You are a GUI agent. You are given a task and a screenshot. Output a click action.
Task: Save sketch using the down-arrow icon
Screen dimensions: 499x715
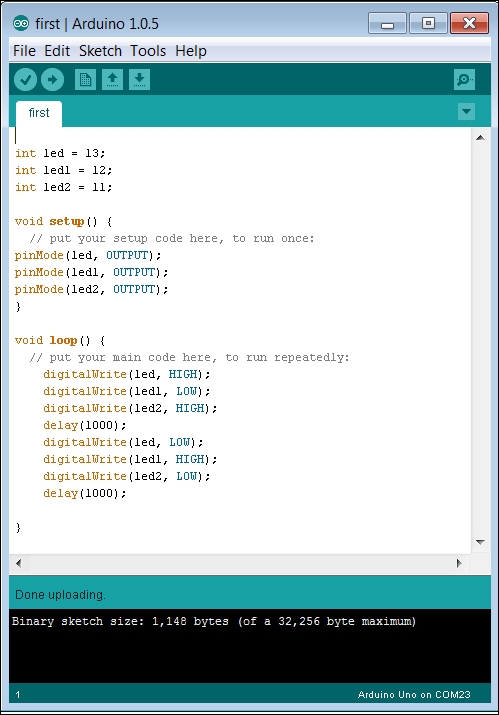tap(140, 80)
